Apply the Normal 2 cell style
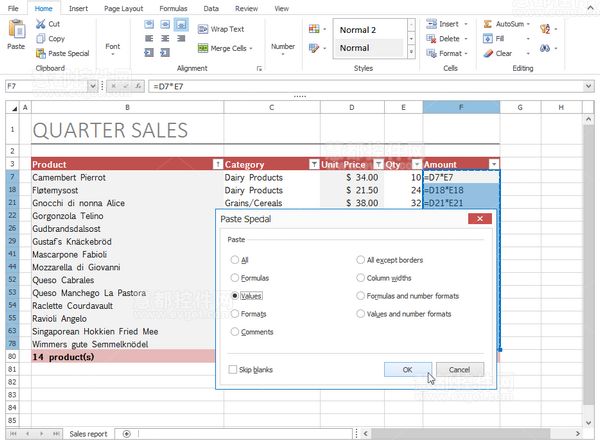 [x=369, y=30]
